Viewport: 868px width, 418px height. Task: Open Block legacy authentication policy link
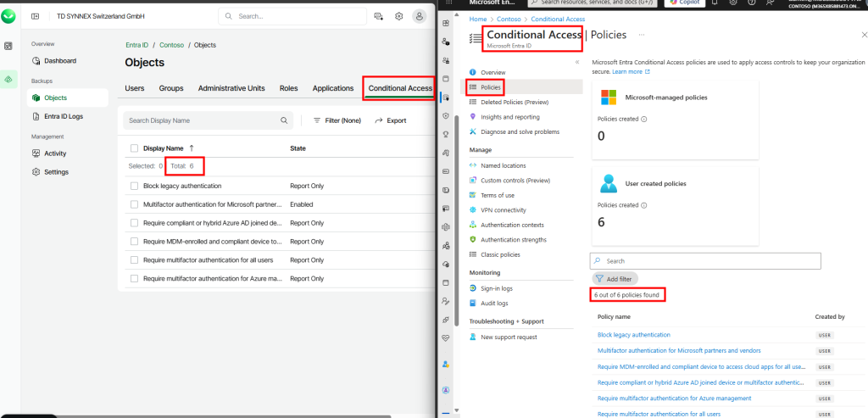[x=633, y=335]
